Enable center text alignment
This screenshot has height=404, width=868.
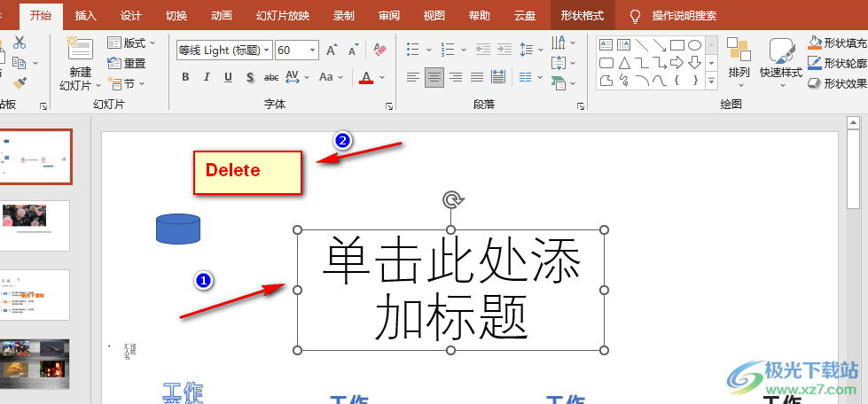click(434, 77)
